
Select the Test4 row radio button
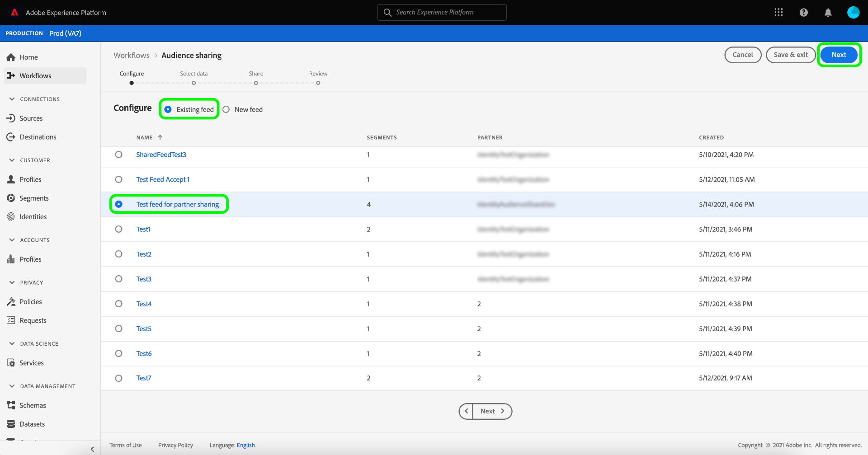coord(118,304)
